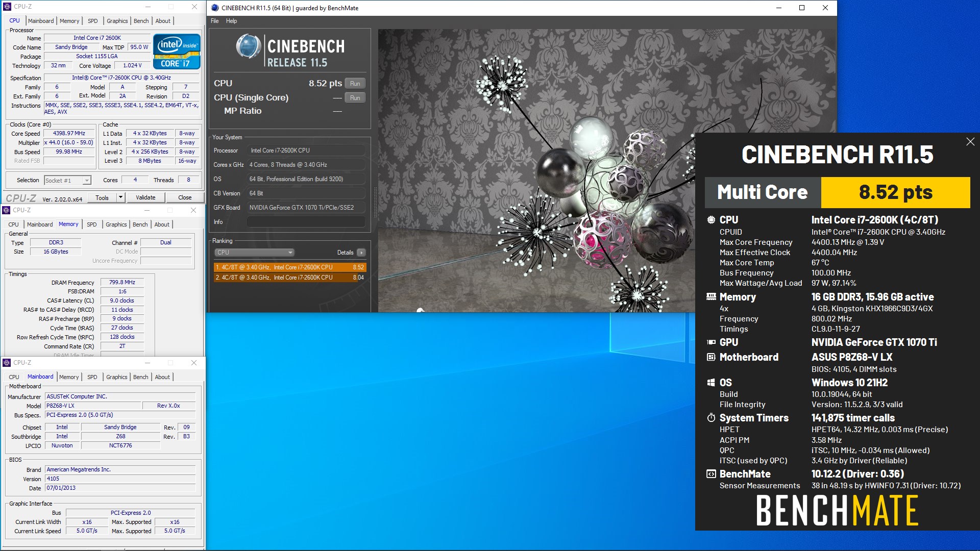Click the System Timers stopwatch icon
The image size is (980, 551).
pos(711,418)
